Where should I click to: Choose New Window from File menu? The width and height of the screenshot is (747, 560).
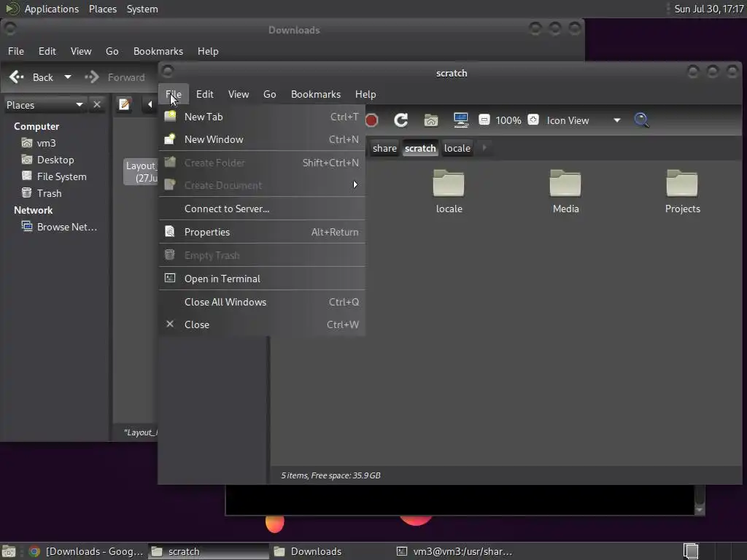262,139
